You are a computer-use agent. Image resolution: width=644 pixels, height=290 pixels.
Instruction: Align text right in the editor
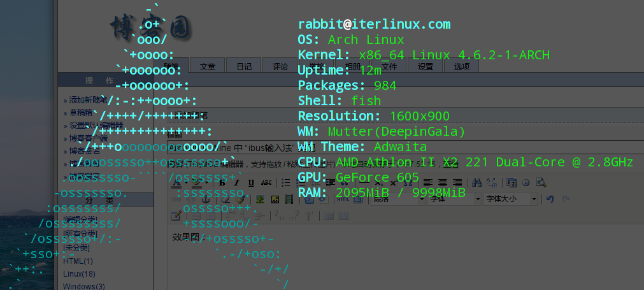click(457, 183)
